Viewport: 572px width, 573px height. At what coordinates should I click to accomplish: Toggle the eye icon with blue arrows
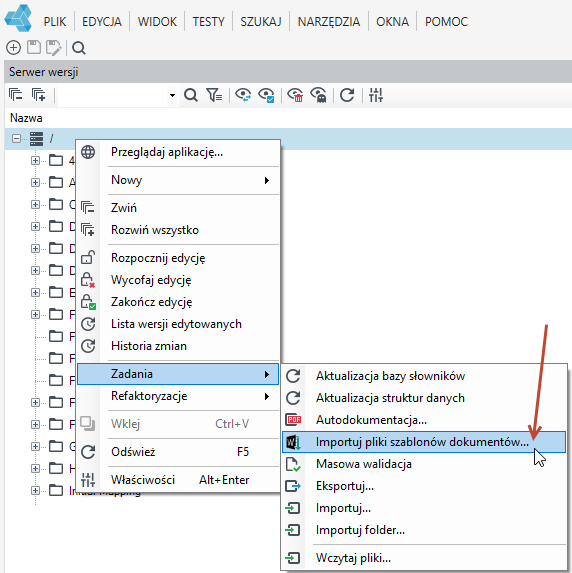click(x=243, y=95)
